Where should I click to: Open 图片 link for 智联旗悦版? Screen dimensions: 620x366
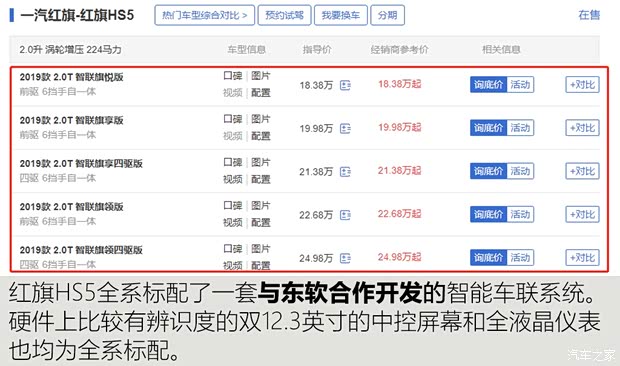[x=261, y=75]
